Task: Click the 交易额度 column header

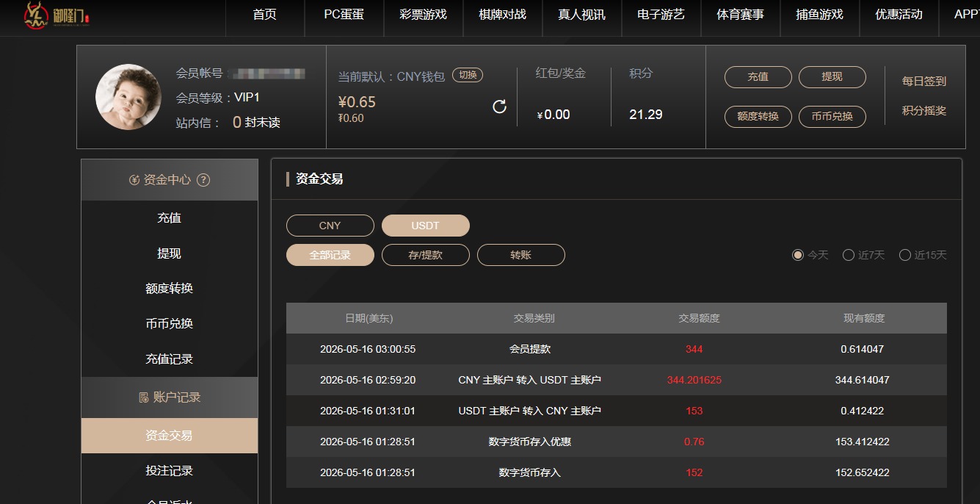Action: click(x=700, y=319)
